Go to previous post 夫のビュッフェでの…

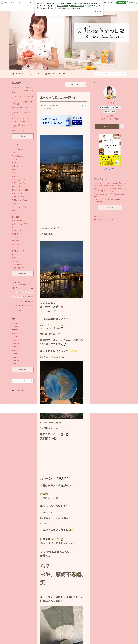[75, 85]
